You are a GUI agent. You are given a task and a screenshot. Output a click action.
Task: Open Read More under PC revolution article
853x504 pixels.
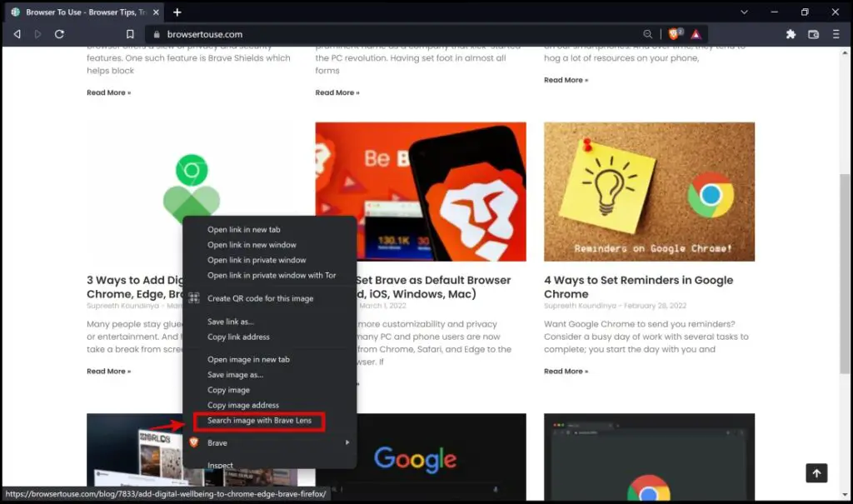click(x=337, y=92)
